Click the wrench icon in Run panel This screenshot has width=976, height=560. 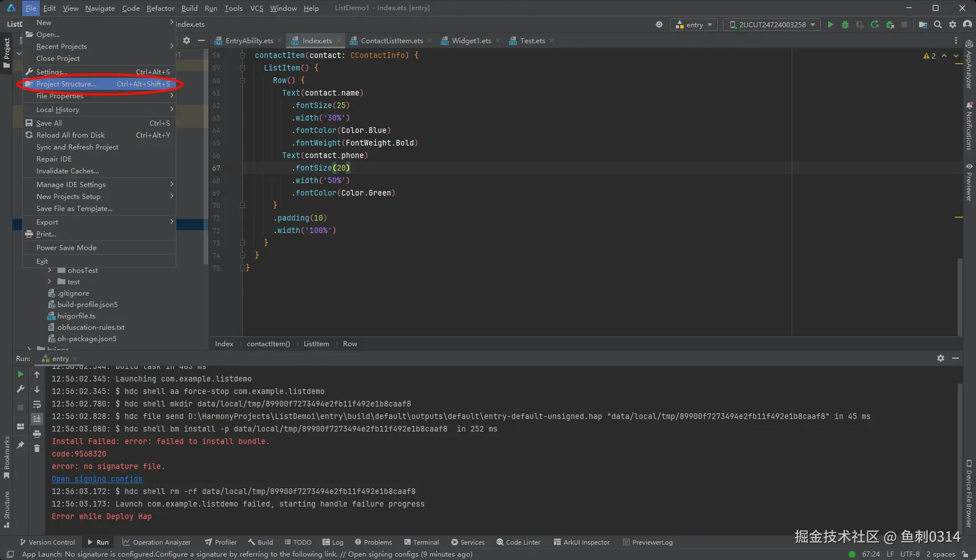click(x=20, y=389)
